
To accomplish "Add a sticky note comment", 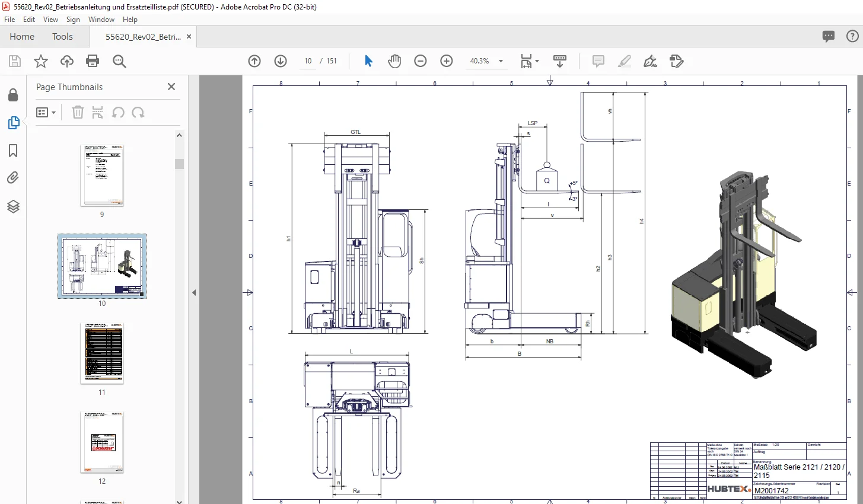I will (x=598, y=61).
